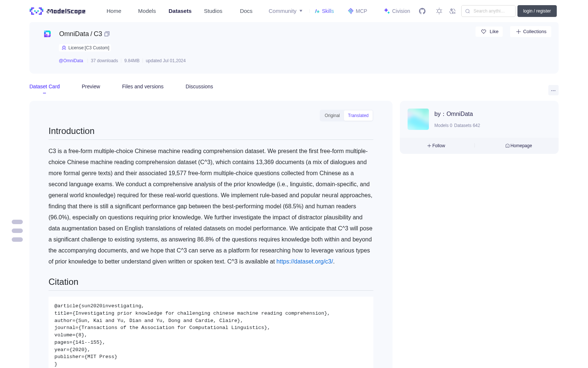Click 'updated Jul 01,2024' text

166,61
